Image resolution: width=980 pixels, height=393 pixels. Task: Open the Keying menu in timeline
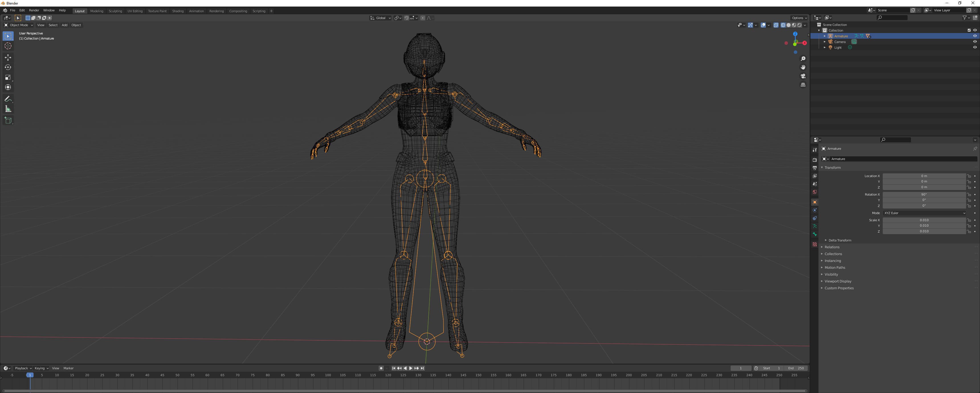pyautogui.click(x=41, y=368)
